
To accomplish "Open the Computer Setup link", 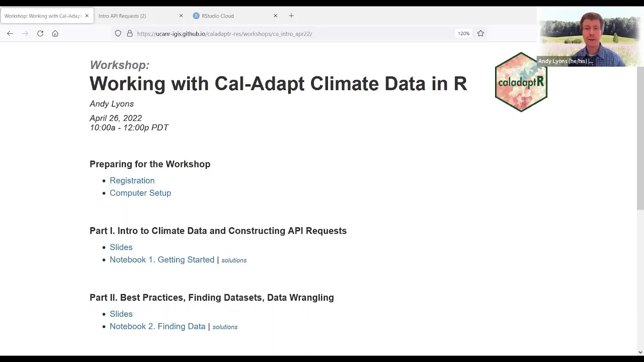I will 140,193.
